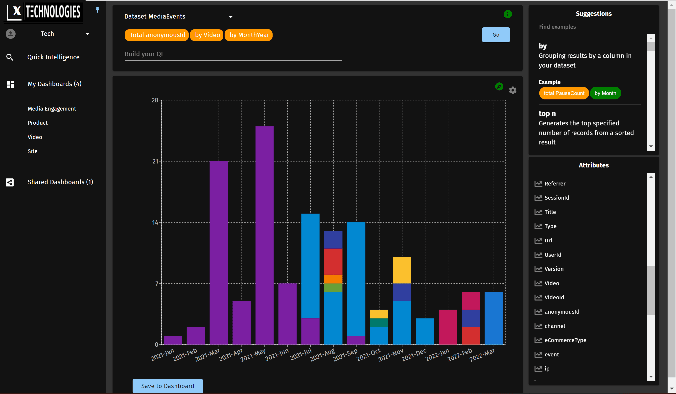Toggle the sidebar pin icon
676x394 pixels.
coord(97,10)
